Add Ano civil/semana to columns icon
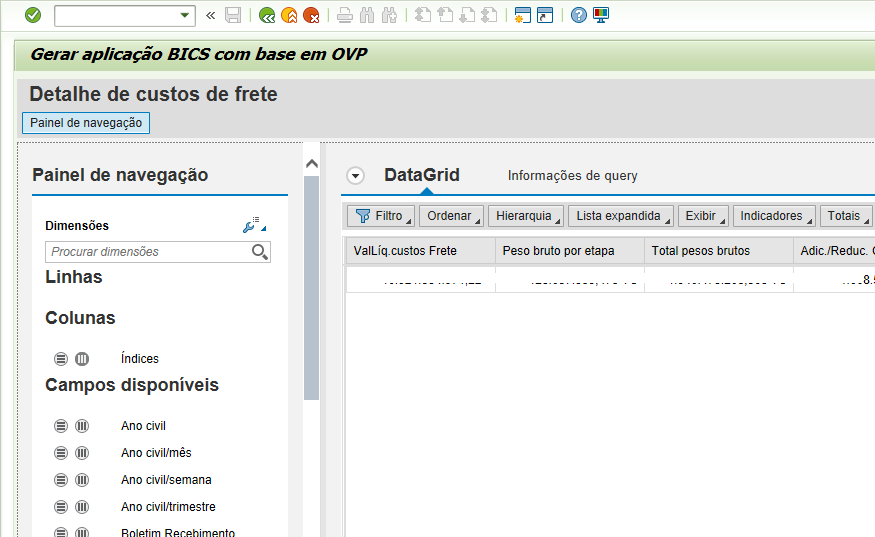 82,480
